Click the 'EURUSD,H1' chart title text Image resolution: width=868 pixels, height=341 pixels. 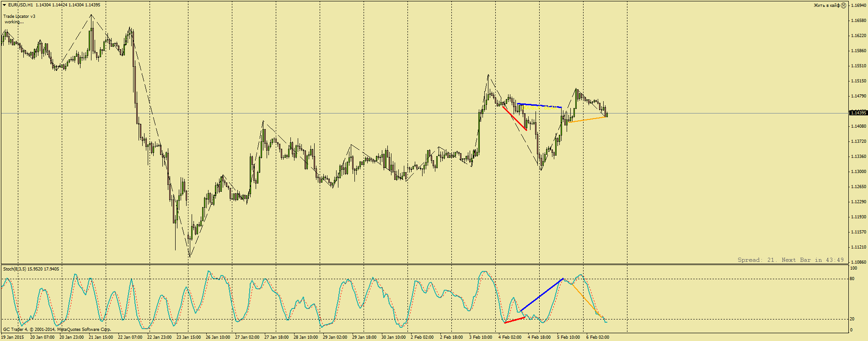pos(21,5)
